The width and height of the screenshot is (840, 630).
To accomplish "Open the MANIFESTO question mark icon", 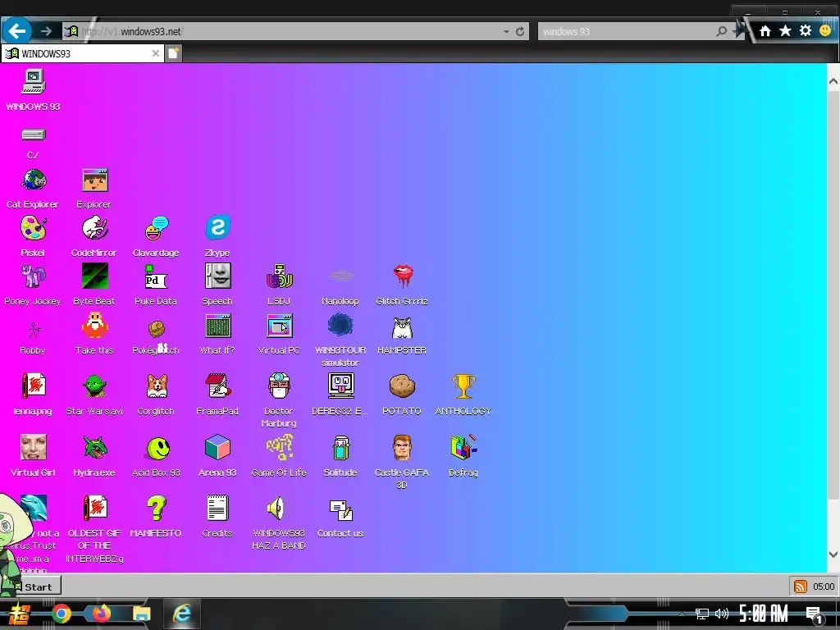I will 157,508.
